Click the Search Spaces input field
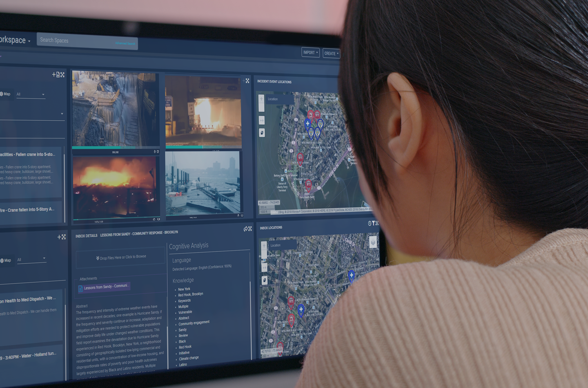This screenshot has height=388, width=588. tap(87, 41)
